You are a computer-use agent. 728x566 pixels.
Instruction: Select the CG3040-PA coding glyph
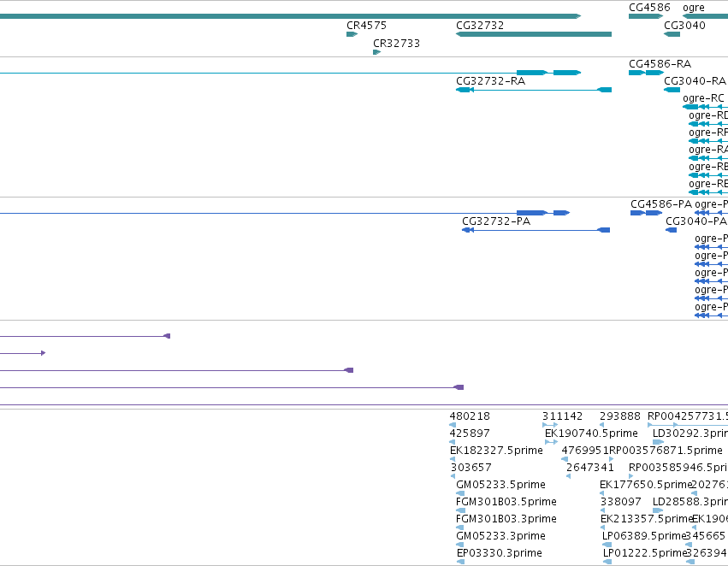[x=671, y=230]
